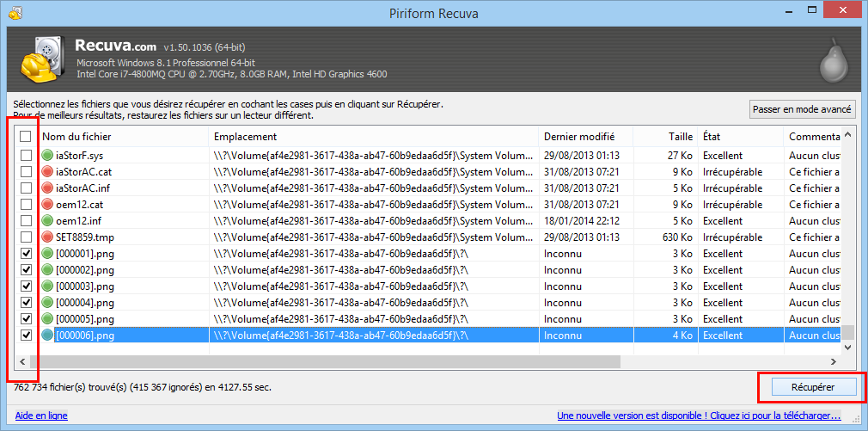Click green status dot of iaStorF.sys
Viewport: 868px width, 431px height.
point(47,156)
